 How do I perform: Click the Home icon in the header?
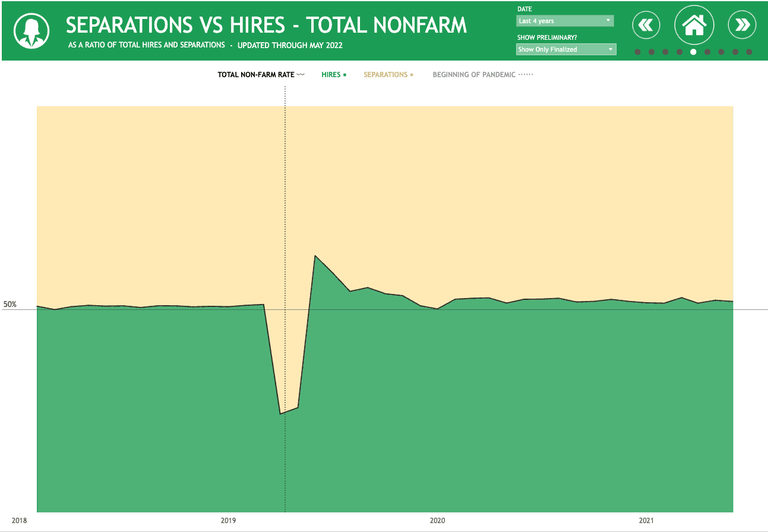coord(694,25)
